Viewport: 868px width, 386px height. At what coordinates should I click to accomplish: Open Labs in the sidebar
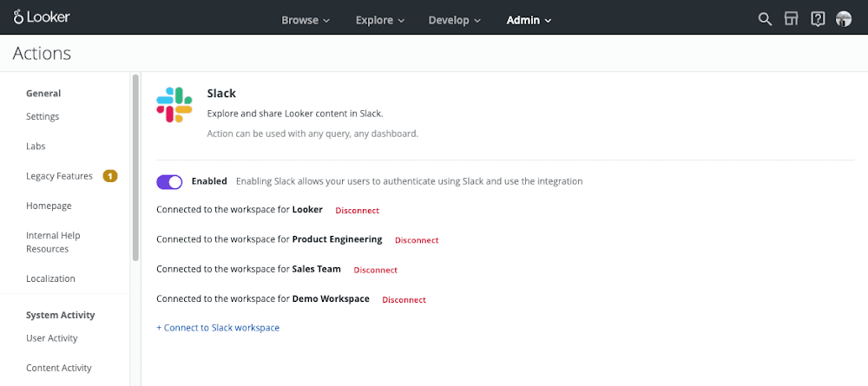click(x=36, y=147)
